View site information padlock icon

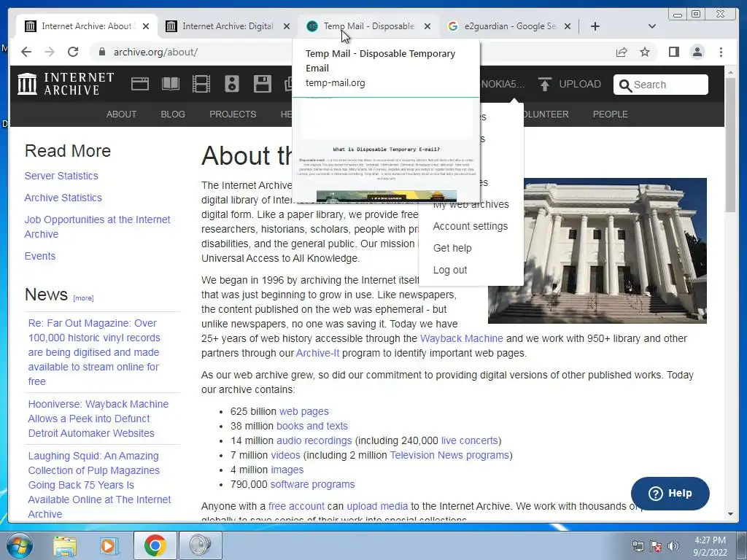click(101, 52)
